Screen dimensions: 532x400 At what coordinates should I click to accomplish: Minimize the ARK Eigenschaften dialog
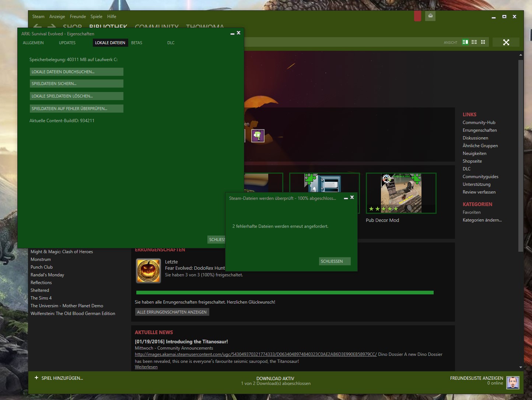point(232,33)
